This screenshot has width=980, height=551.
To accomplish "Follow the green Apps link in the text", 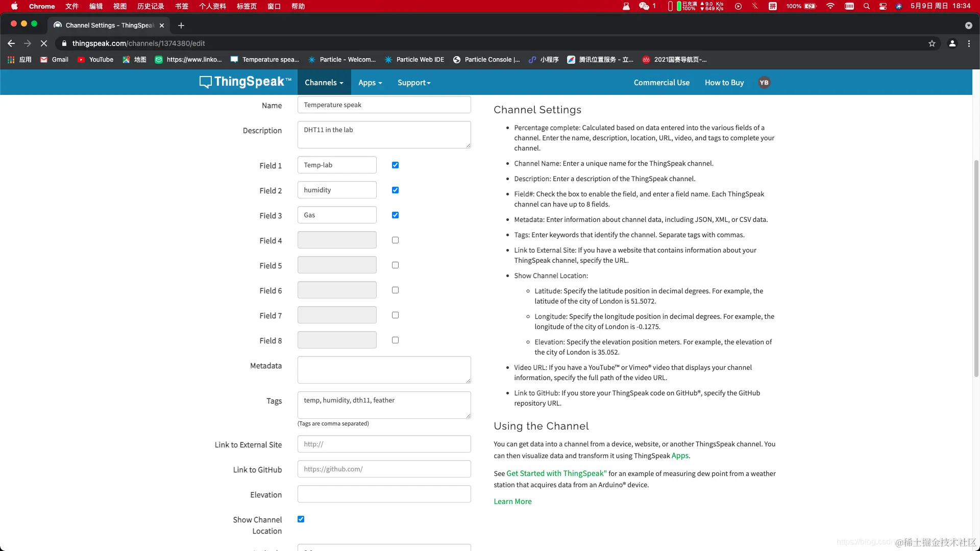I will click(680, 456).
